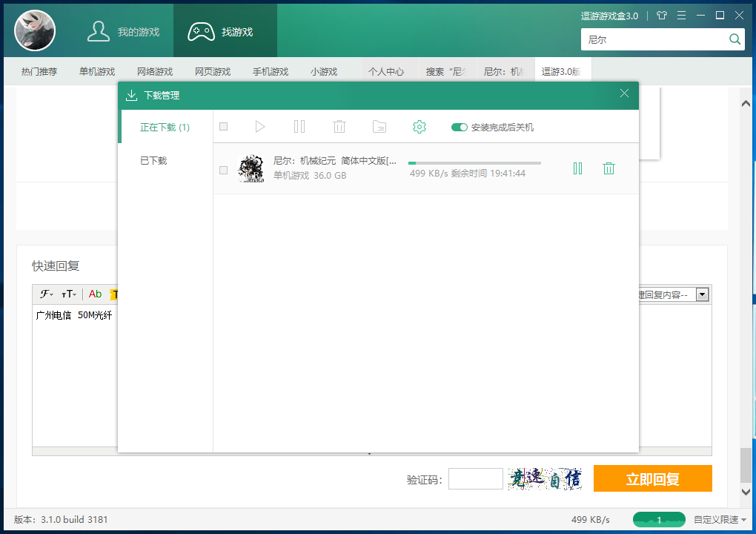Open the quick reply content dropdown arrow
756x534 pixels.
[x=702, y=294]
